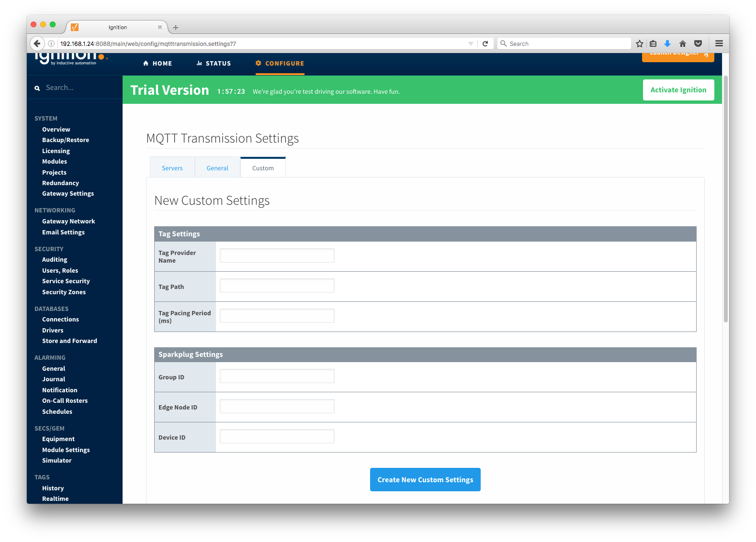
Task: Open Redundancy in sidebar
Action: pos(60,183)
